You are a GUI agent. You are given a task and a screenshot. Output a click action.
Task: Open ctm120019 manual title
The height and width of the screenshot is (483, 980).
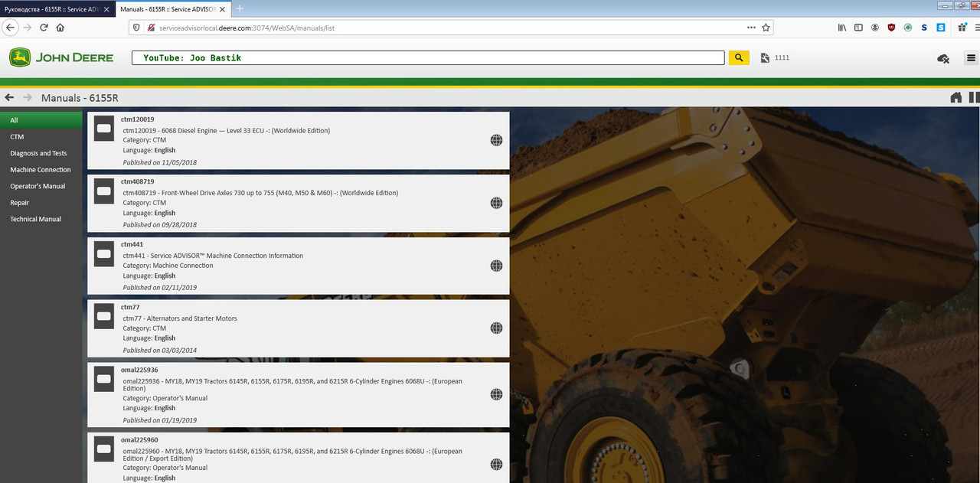pos(138,119)
